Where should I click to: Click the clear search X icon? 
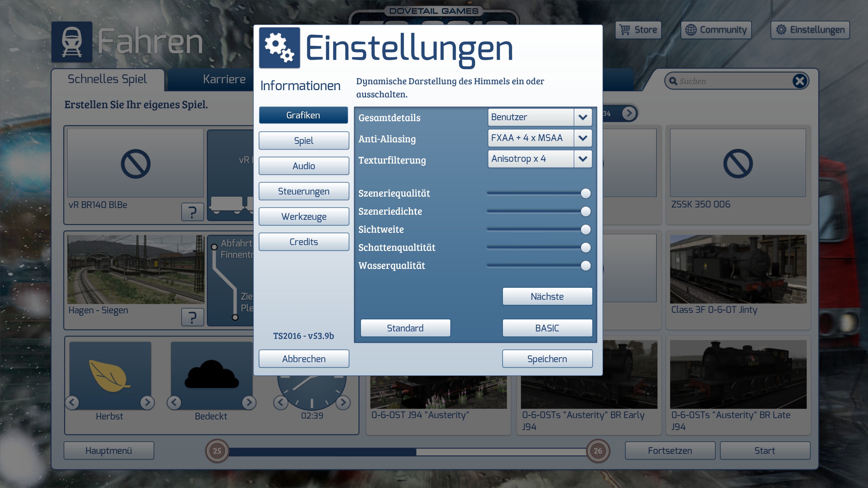[x=800, y=81]
